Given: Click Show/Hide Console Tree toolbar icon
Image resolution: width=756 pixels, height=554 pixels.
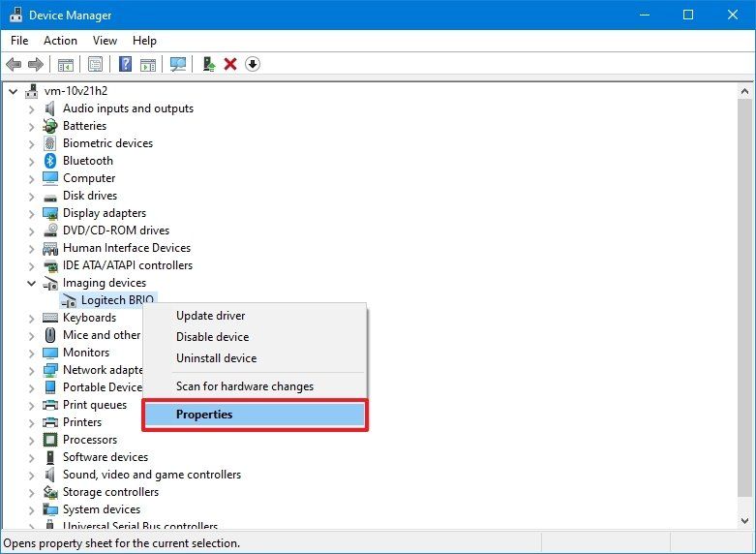Looking at the screenshot, I should [66, 64].
